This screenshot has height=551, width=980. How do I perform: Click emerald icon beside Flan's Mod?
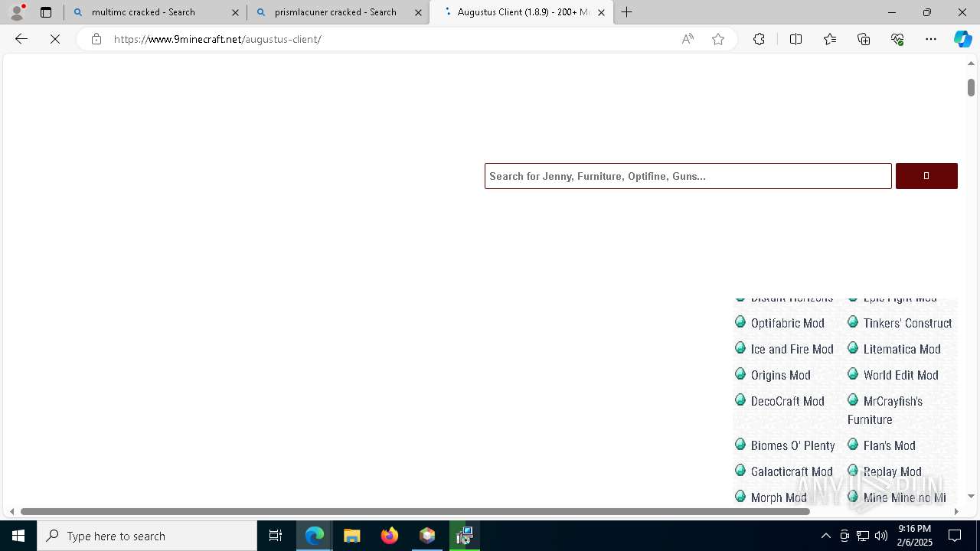point(853,445)
